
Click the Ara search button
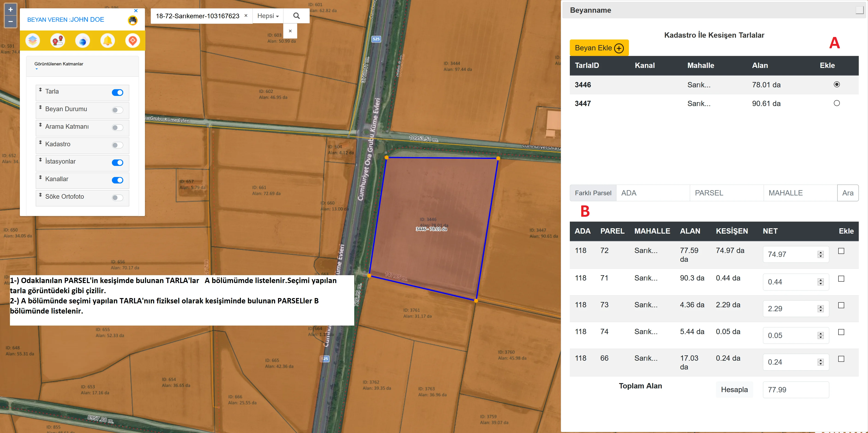847,193
